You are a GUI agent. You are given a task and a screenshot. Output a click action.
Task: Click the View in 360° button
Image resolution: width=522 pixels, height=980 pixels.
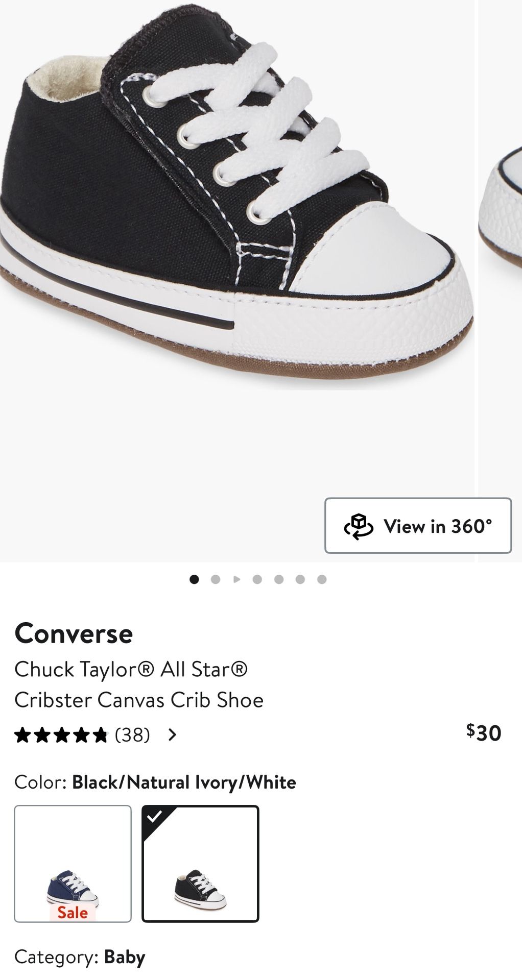[x=418, y=526]
